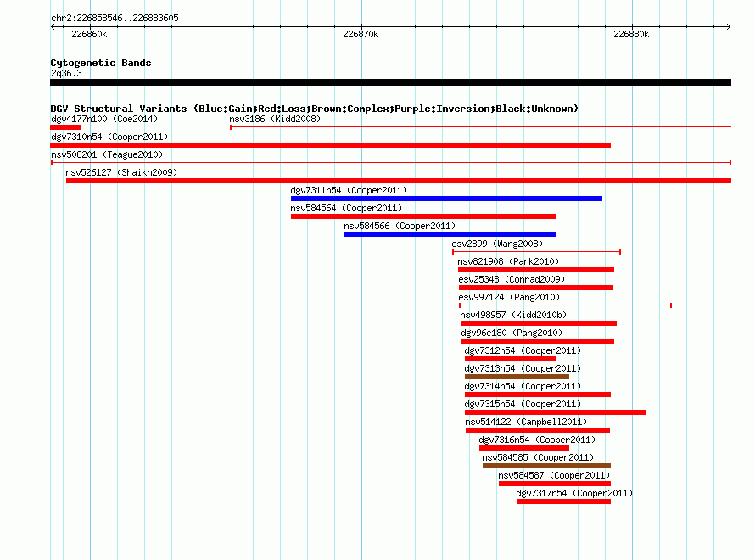Image resolution: width=755 pixels, height=560 pixels.
Task: Open the esv997124 (Pang2010) label
Action: tap(509, 297)
